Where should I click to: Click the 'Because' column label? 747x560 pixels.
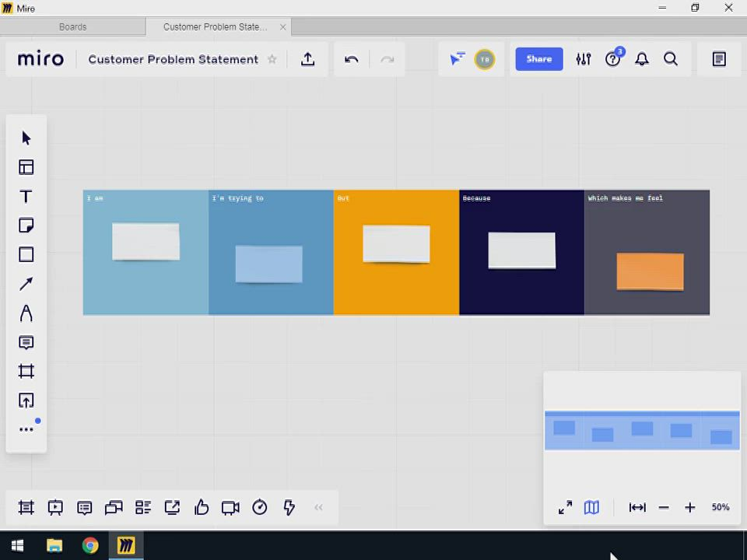(x=476, y=198)
